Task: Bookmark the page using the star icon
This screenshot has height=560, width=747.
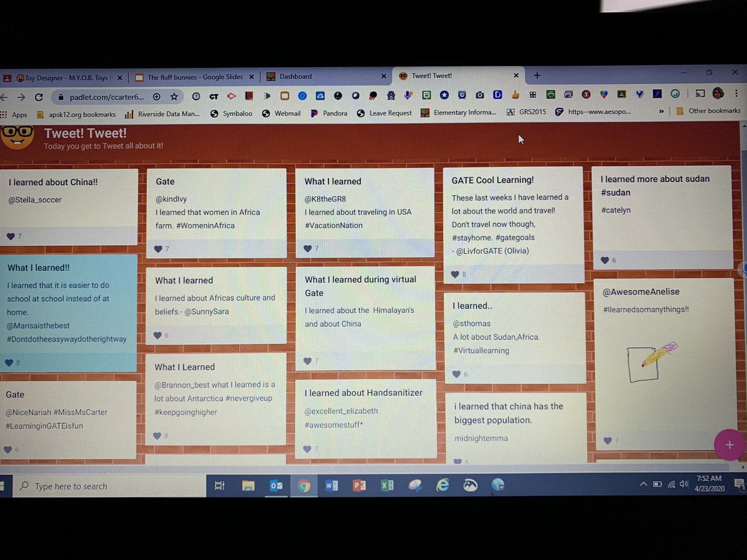Action: tap(174, 97)
